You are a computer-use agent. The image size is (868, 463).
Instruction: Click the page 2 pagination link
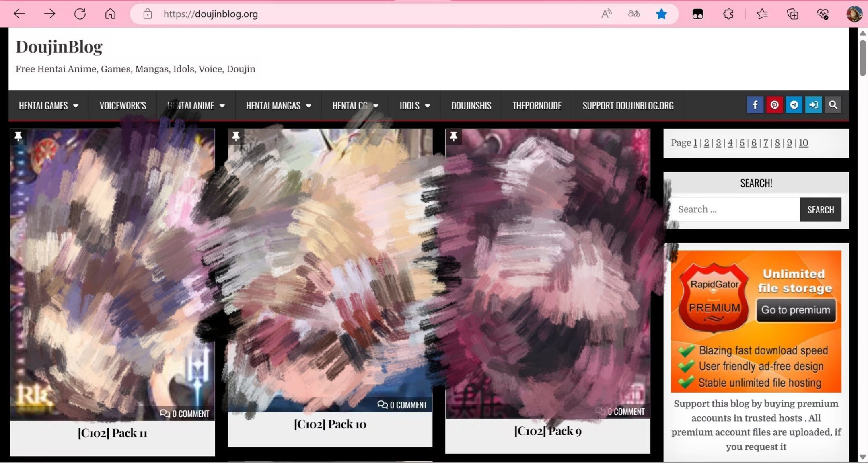(x=707, y=143)
